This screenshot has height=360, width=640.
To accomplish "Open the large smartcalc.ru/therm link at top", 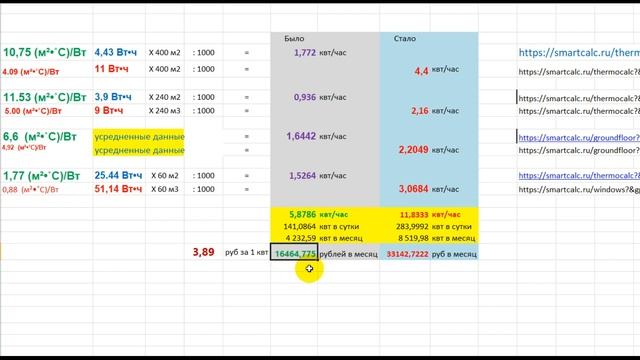I will (579, 52).
